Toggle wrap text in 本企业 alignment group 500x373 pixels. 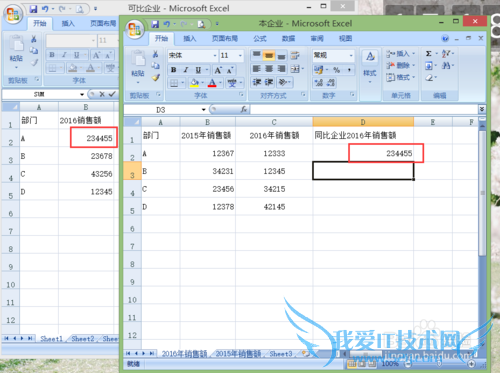pyautogui.click(x=295, y=55)
